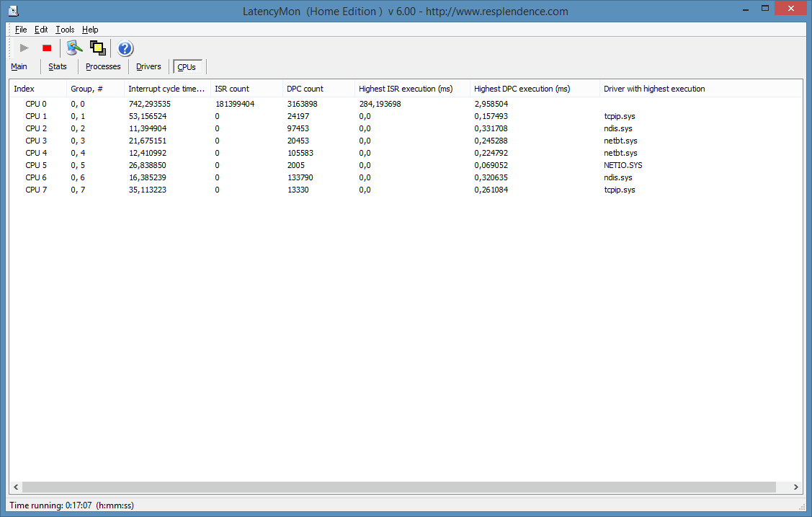
Task: Click the interrupt cycle time 742,293535
Action: [x=150, y=104]
